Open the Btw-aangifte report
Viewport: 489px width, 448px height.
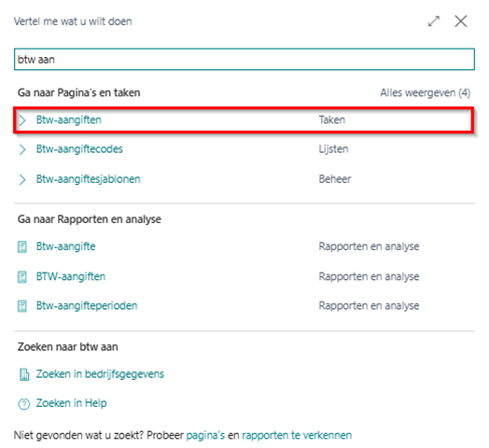tap(66, 246)
